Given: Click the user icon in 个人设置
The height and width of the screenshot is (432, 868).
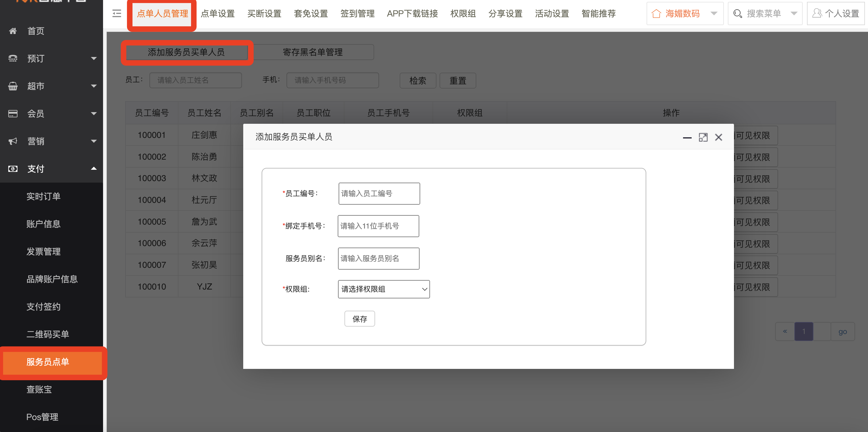Looking at the screenshot, I should point(817,13).
